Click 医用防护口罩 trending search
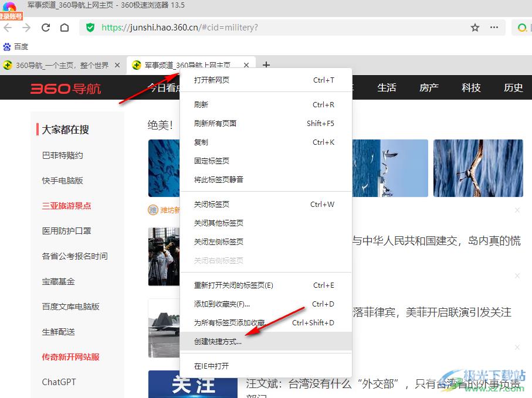Viewport: 532px width, 398px height. pyautogui.click(x=66, y=231)
